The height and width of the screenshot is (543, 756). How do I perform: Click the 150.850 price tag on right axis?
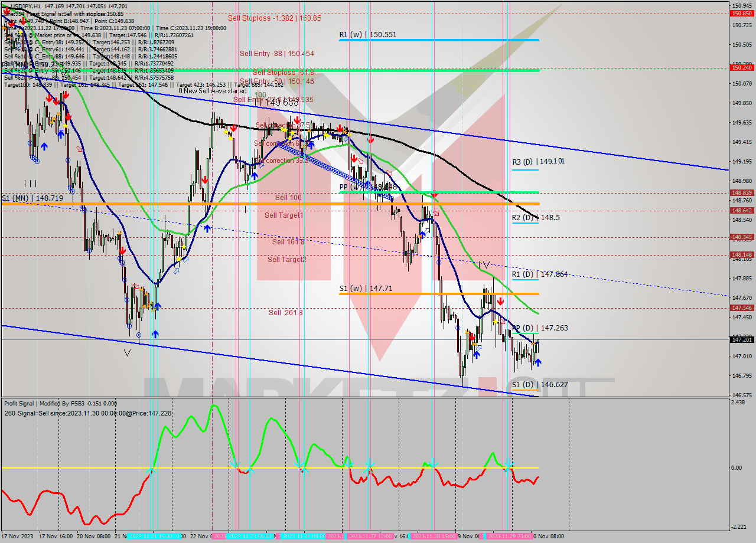[742, 13]
